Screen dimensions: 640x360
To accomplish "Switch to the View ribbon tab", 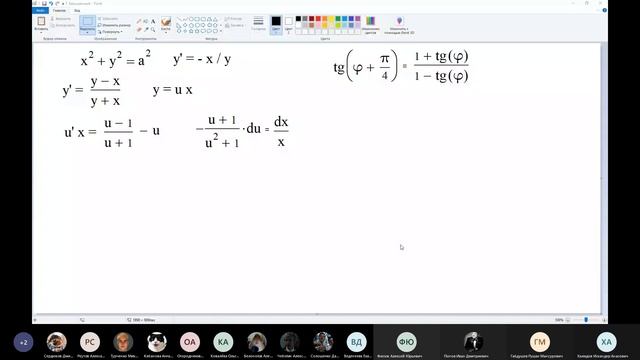I will tap(77, 11).
